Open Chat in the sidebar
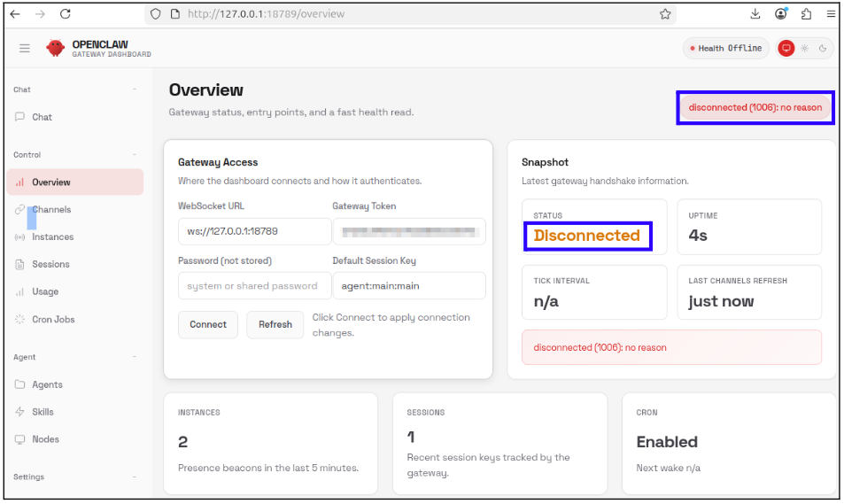This screenshot has width=844, height=504. point(75,117)
